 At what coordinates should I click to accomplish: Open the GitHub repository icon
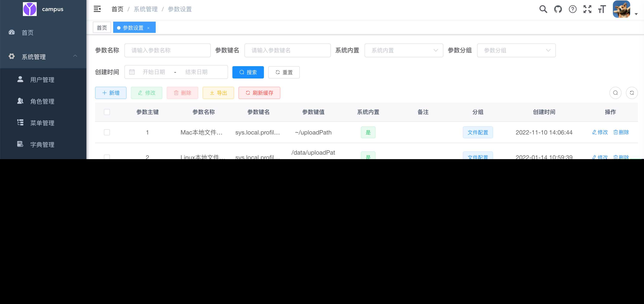point(558,9)
